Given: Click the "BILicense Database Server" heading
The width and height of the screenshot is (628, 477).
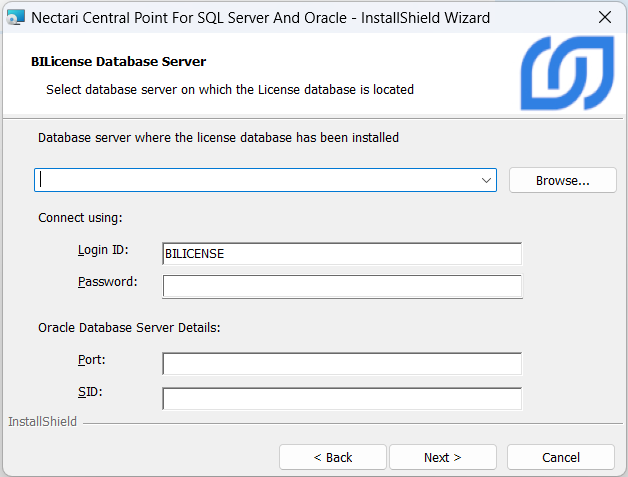Looking at the screenshot, I should [119, 62].
